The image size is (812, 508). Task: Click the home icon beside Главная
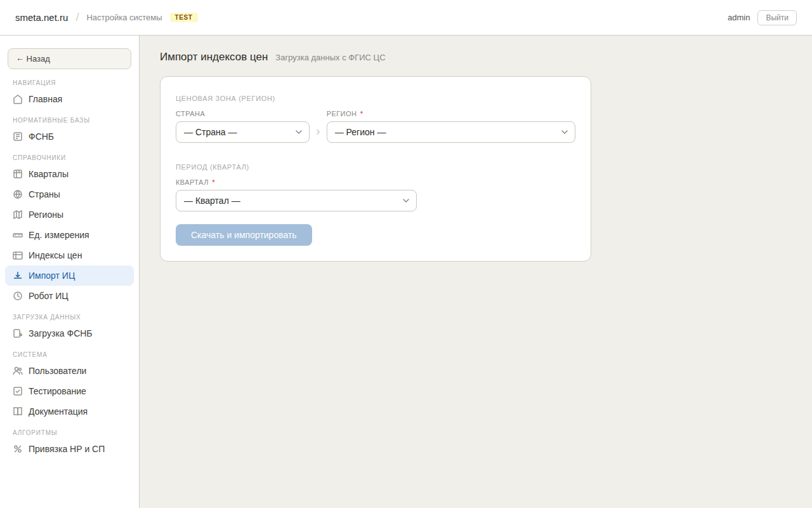pyautogui.click(x=18, y=99)
